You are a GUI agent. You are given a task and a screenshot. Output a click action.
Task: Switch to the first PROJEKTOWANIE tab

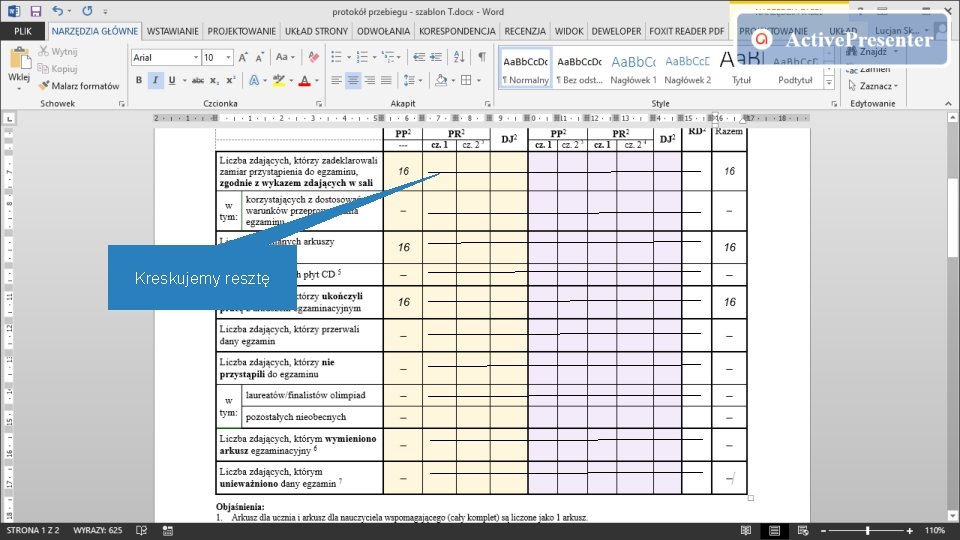[241, 31]
